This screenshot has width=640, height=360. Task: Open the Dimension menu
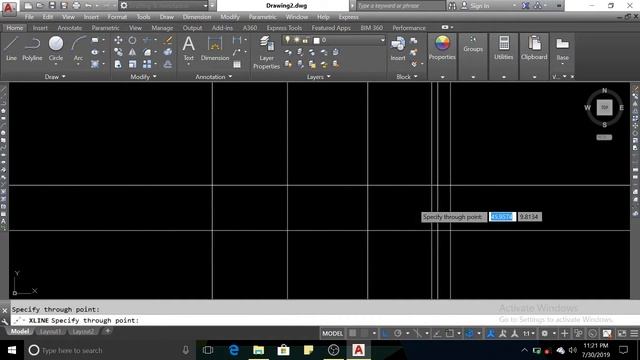(197, 17)
